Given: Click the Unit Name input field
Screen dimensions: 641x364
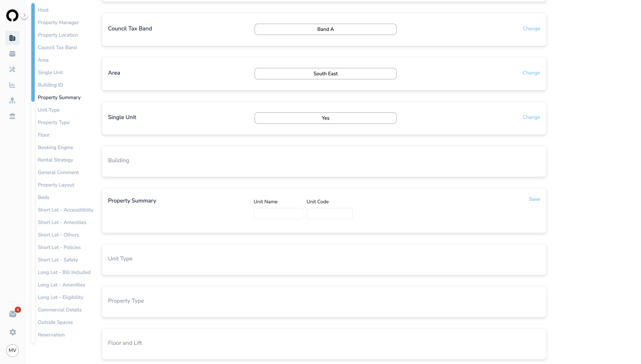Looking at the screenshot, I should tap(278, 214).
